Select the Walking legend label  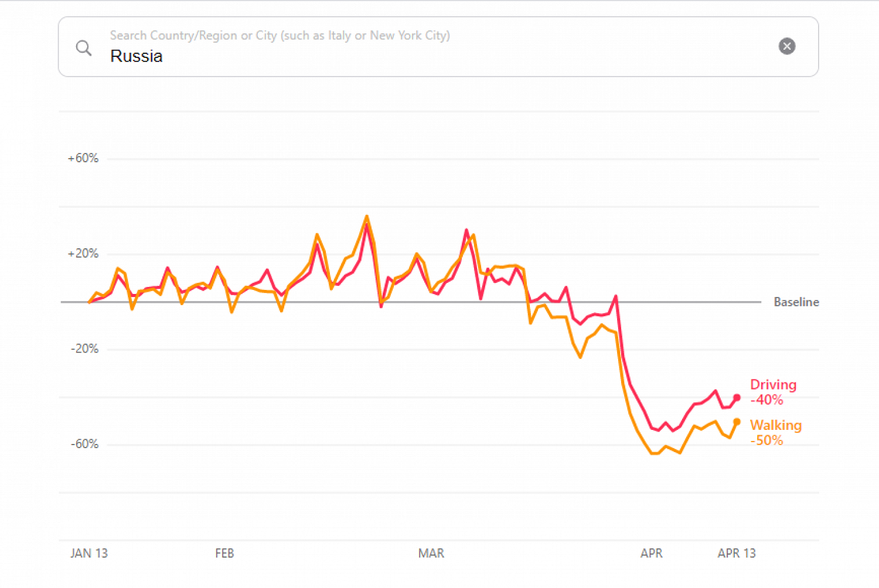[775, 425]
